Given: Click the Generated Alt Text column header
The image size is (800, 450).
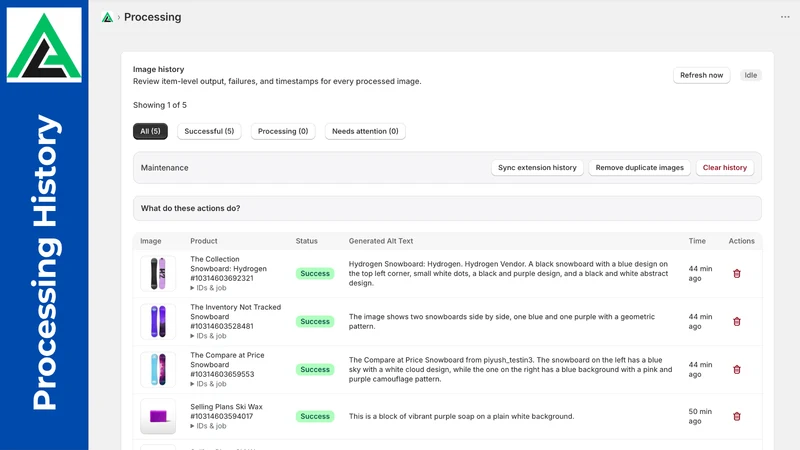Looking at the screenshot, I should pos(381,241).
